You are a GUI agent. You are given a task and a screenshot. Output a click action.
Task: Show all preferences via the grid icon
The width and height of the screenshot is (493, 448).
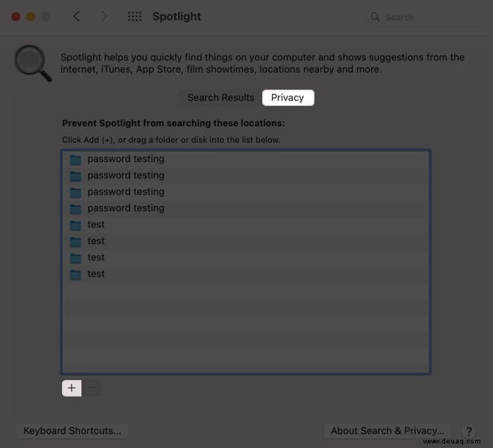point(134,16)
